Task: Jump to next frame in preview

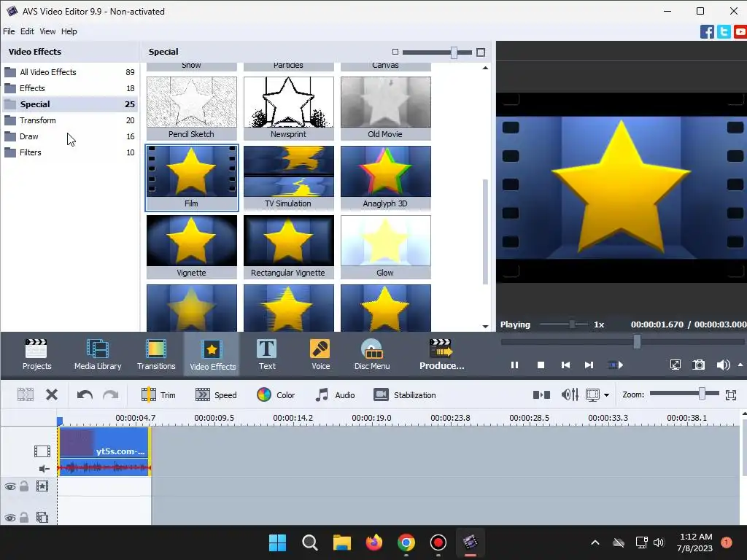Action: 589,365
